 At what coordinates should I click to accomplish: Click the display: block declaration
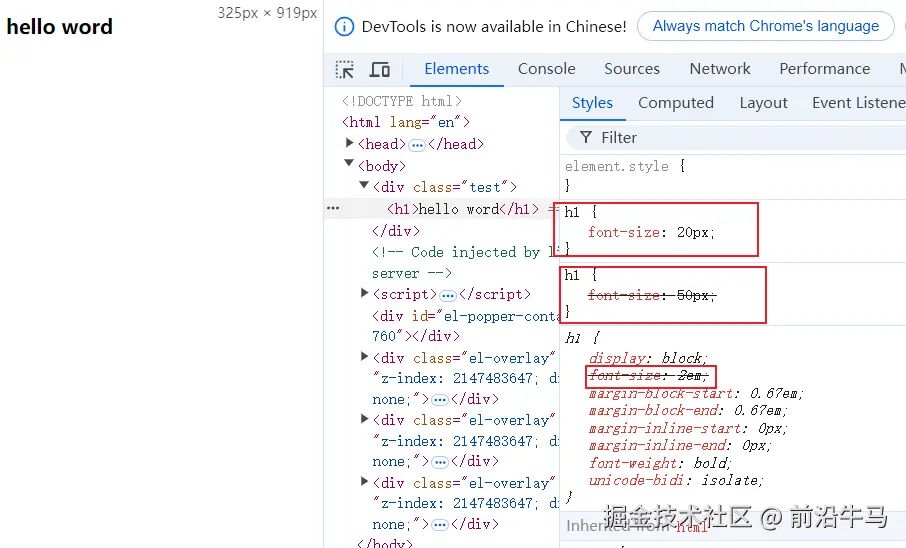tap(648, 358)
